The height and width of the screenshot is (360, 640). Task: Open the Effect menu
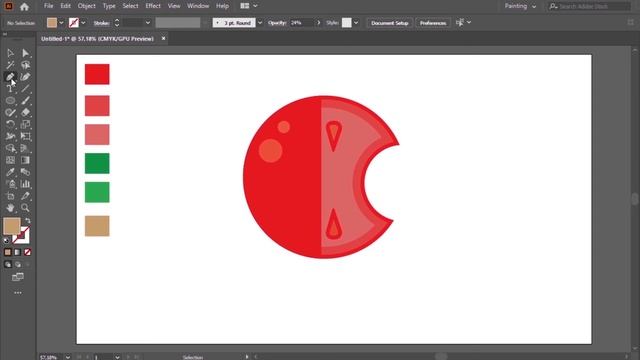[153, 6]
